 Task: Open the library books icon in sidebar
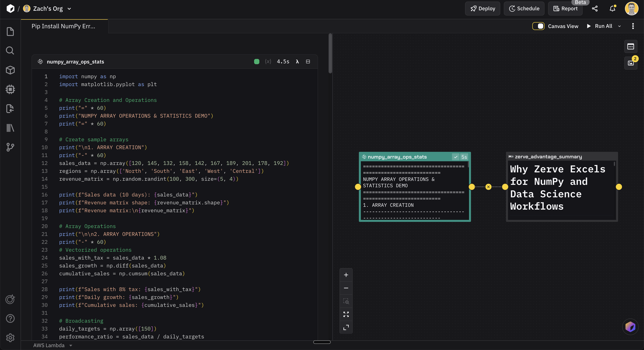coord(10,128)
